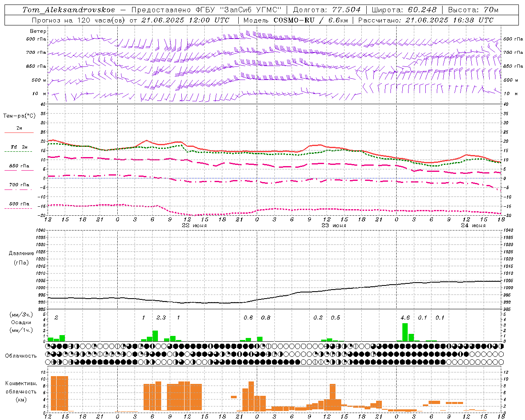Screen dimensions: 525x420
Task: Click the Облачность cloud cover label
Action: (21, 356)
